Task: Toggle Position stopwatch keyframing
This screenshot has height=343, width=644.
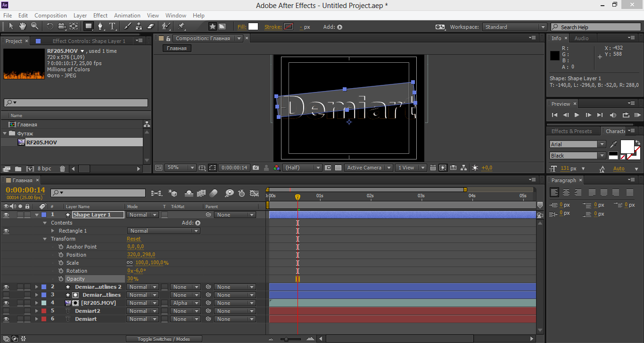Action: click(x=61, y=255)
